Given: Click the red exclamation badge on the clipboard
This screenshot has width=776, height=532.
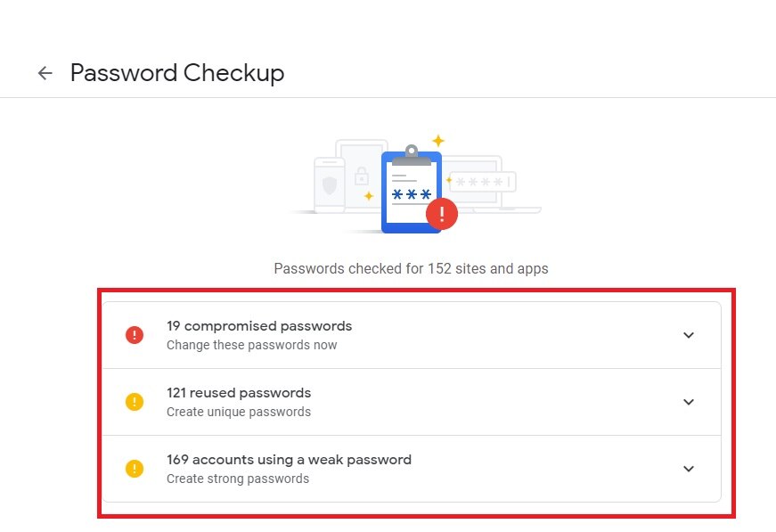Looking at the screenshot, I should tap(441, 214).
